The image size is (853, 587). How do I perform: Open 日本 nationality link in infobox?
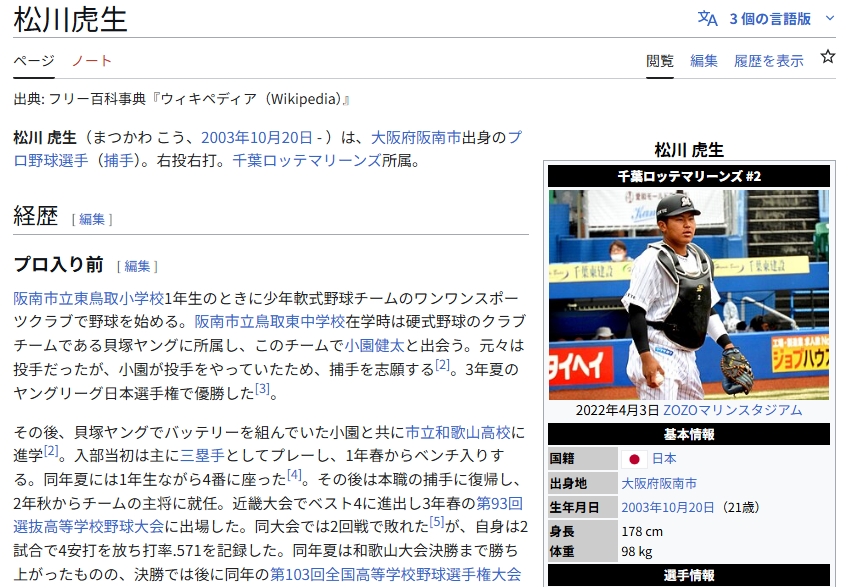point(664,459)
